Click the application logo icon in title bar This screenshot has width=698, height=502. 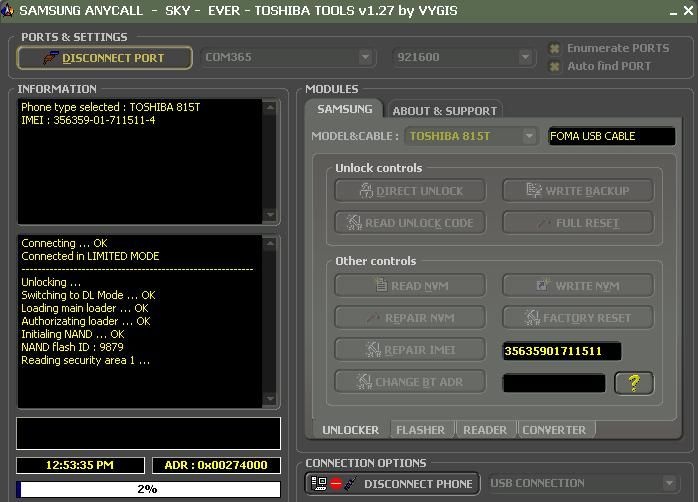tap(8, 11)
